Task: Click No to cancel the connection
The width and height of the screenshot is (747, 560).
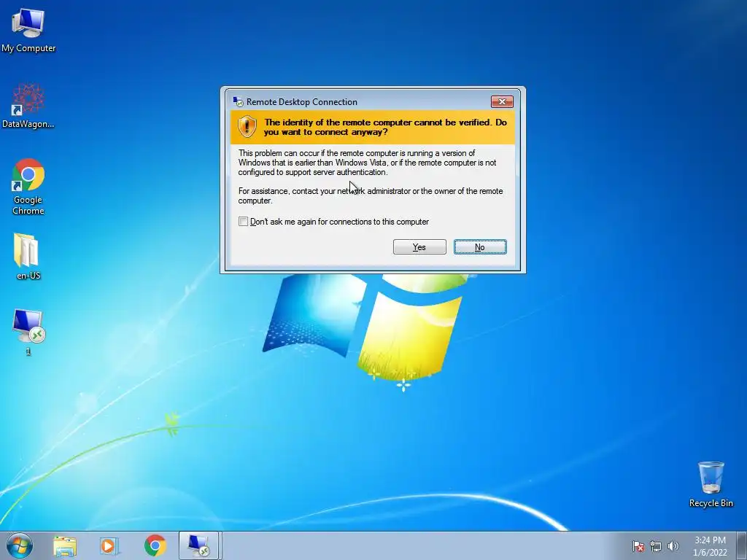Action: tap(480, 246)
